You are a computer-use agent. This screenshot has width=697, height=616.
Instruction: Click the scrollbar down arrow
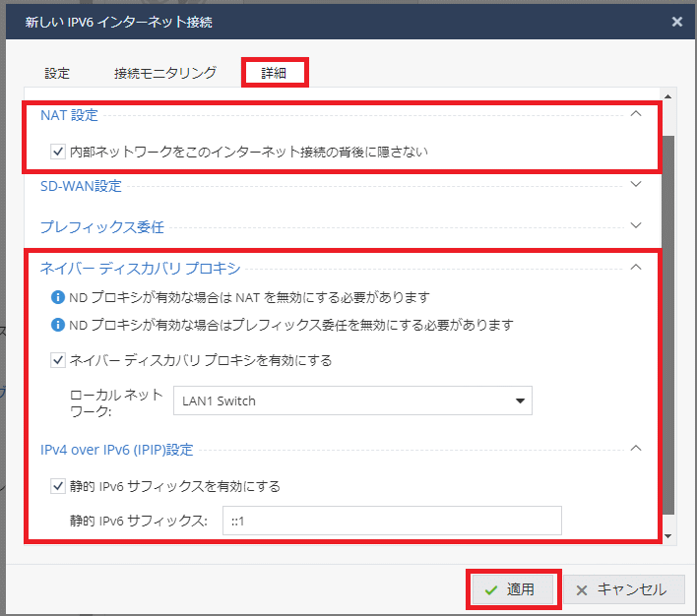[668, 536]
